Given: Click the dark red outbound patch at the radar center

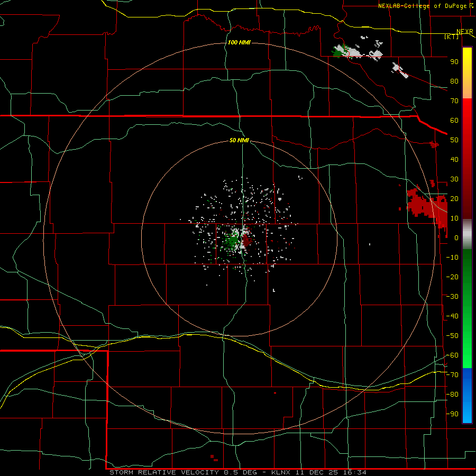Looking at the screenshot, I should [247, 241].
